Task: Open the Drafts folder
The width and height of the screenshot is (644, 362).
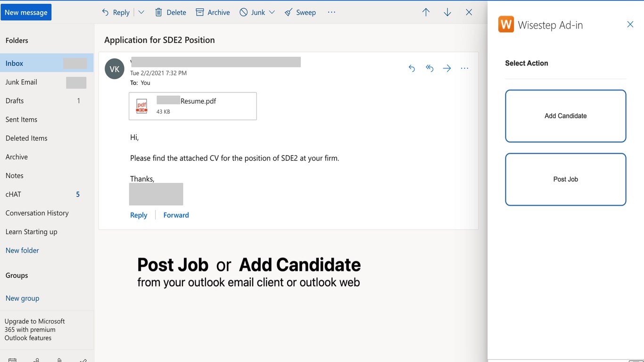Action: [x=15, y=100]
